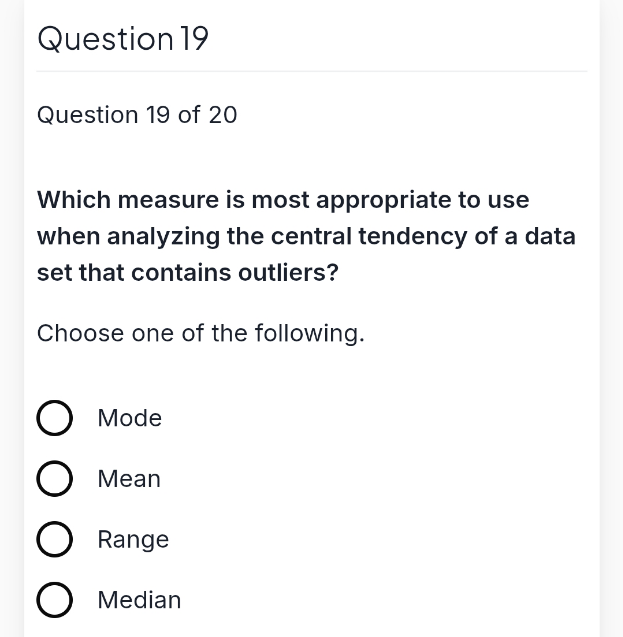
Task: Click the divider line under the heading
Action: tap(312, 71)
